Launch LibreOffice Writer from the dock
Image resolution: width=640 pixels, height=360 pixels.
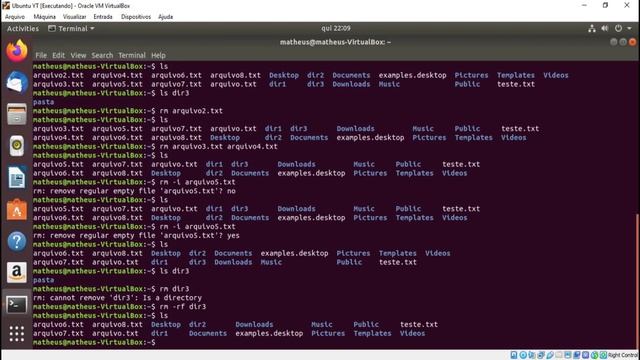[x=17, y=178]
